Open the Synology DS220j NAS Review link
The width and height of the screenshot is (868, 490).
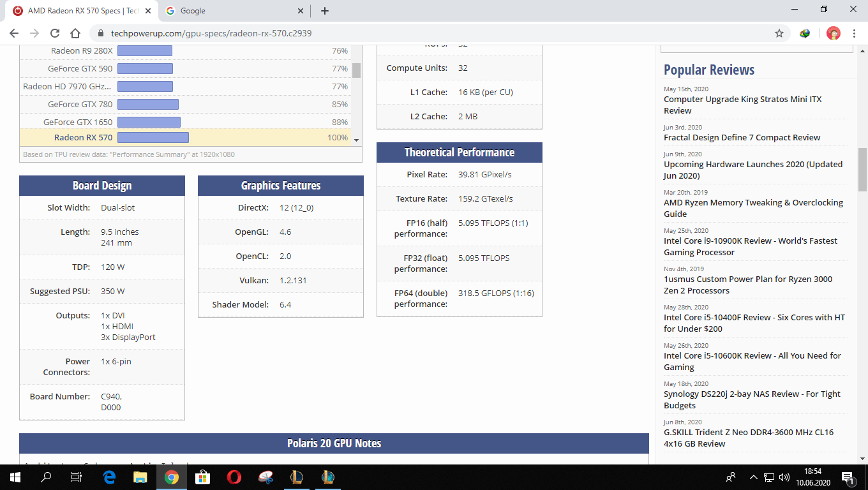tap(752, 399)
